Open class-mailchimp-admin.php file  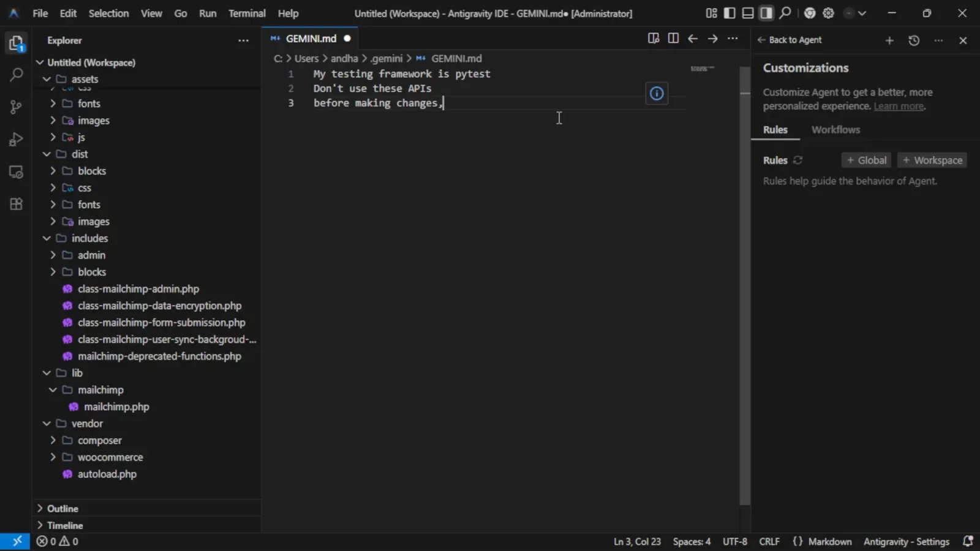(138, 289)
